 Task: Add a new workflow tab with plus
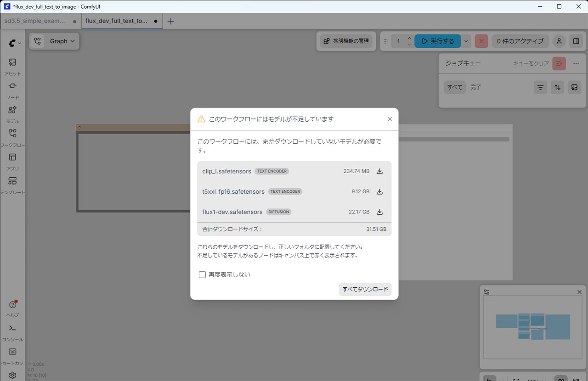[170, 21]
